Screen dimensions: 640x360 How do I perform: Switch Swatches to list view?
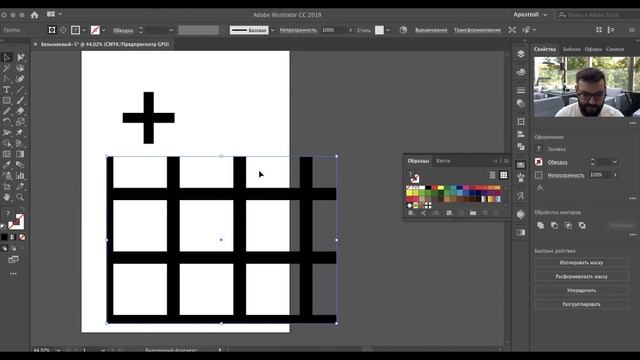(x=493, y=175)
